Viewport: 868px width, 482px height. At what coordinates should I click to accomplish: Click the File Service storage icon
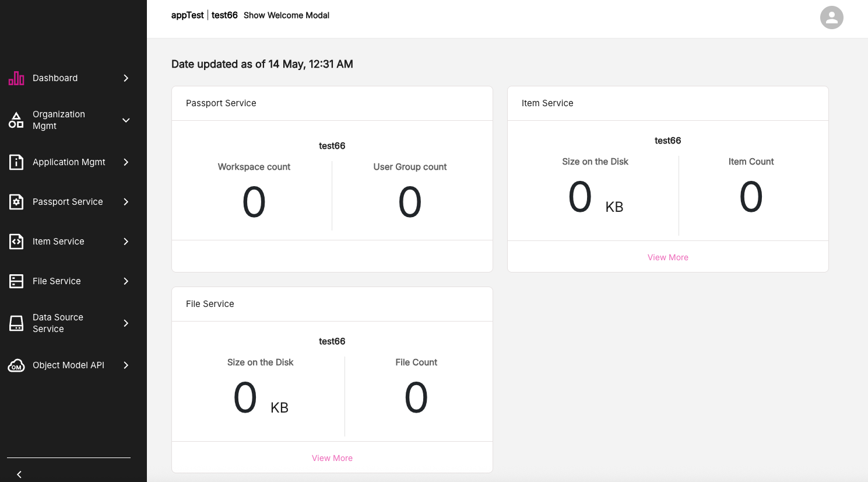[x=16, y=281]
